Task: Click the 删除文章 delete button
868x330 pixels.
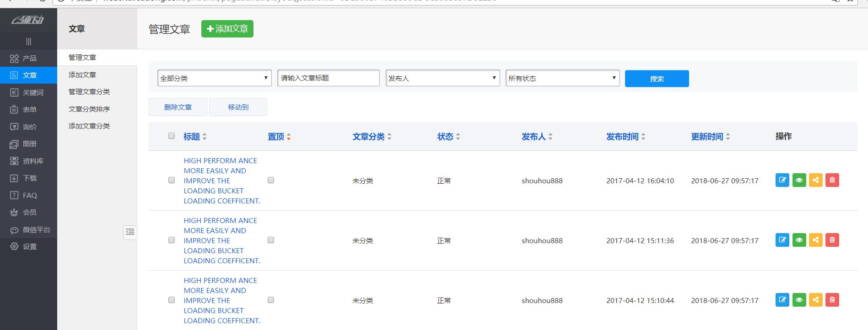Action: (x=178, y=107)
